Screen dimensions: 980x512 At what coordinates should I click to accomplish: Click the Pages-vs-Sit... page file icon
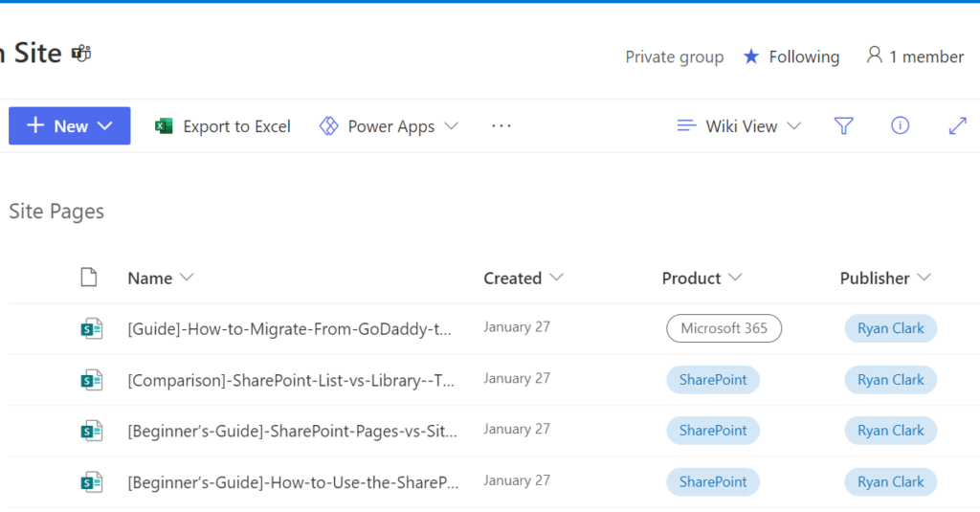tap(91, 431)
